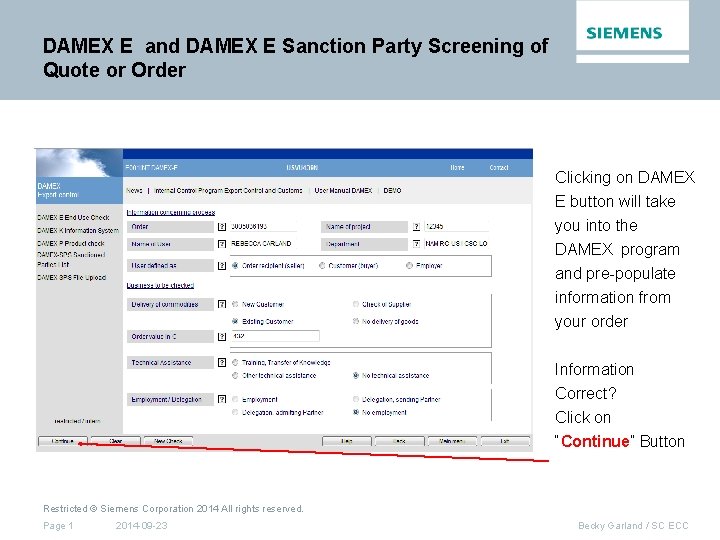Open help icon for Employment/Delegation
This screenshot has width=720, height=540.
coord(222,399)
